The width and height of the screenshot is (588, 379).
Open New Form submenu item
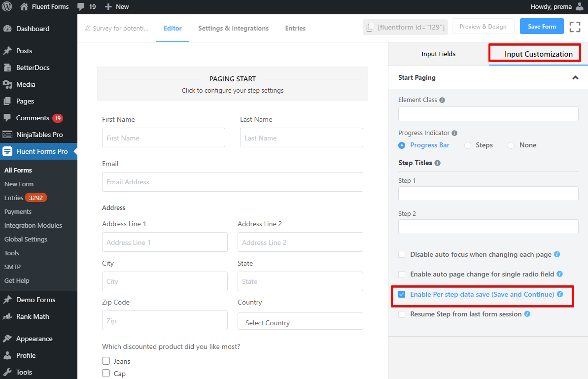click(19, 184)
